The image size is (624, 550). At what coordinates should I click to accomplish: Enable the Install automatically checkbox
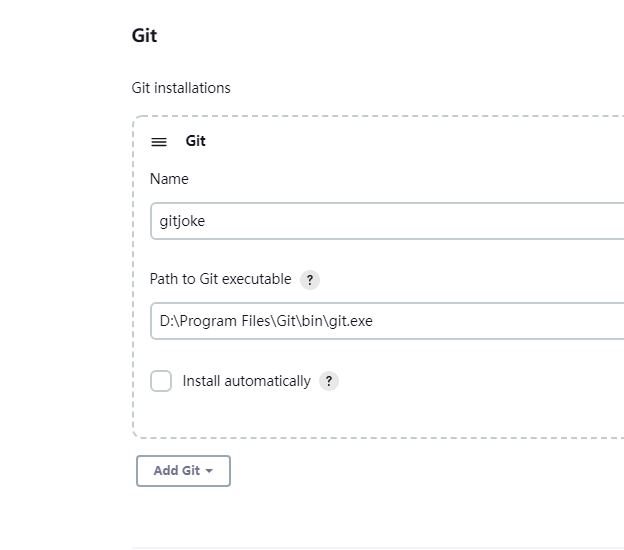pos(161,381)
